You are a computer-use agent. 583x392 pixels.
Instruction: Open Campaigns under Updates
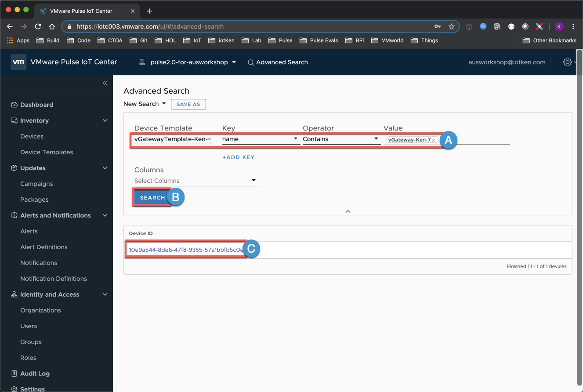tap(36, 184)
